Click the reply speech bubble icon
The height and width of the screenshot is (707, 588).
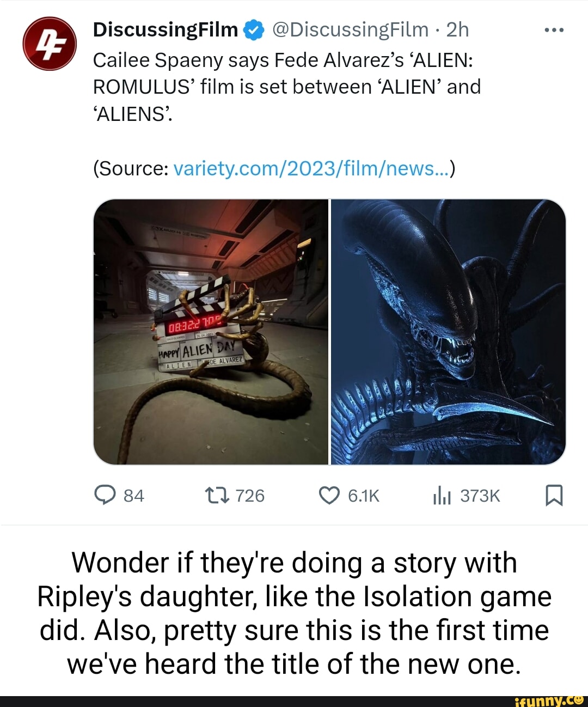105,495
